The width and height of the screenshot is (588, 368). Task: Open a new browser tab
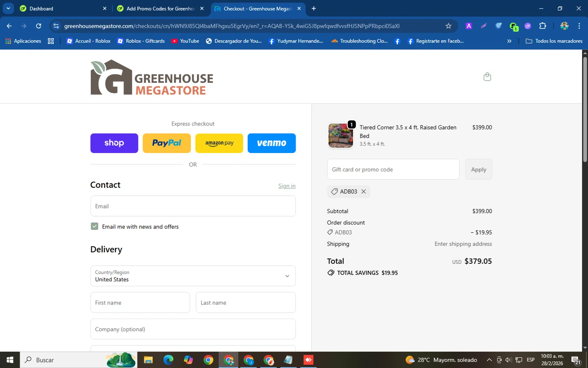pos(314,9)
